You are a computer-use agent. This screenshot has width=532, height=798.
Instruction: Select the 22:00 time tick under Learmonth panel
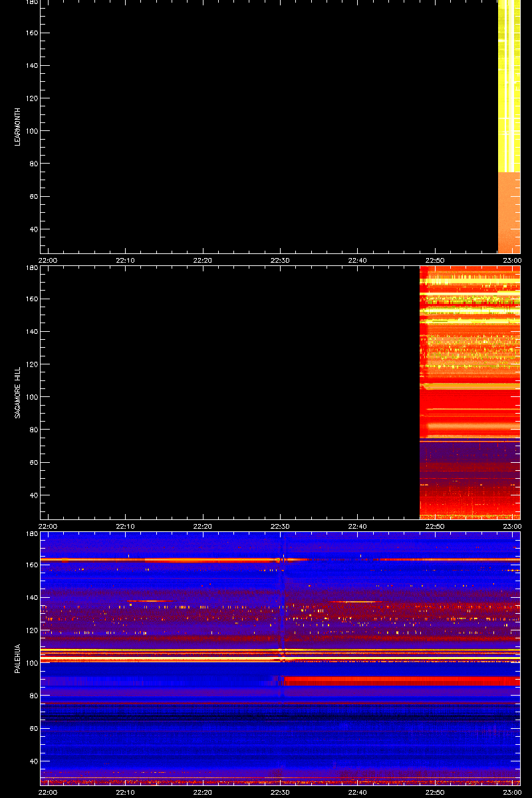pos(48,260)
